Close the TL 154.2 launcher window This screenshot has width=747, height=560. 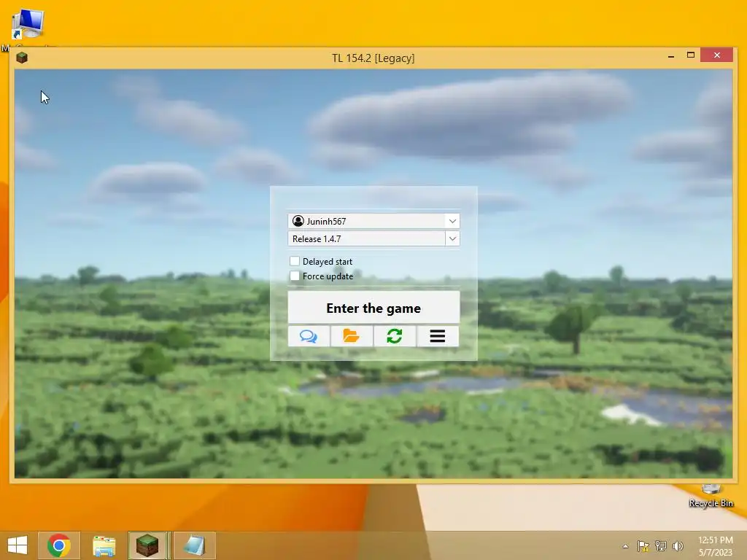pyautogui.click(x=717, y=55)
